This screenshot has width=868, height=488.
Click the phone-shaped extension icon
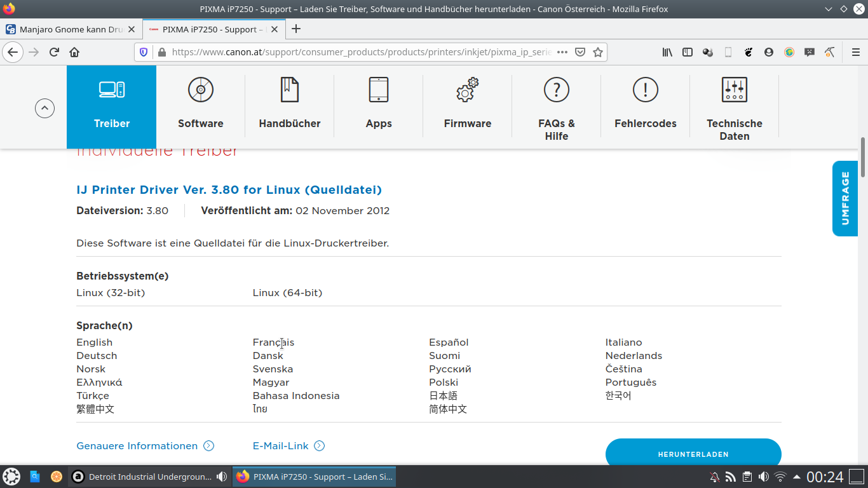[x=728, y=52]
